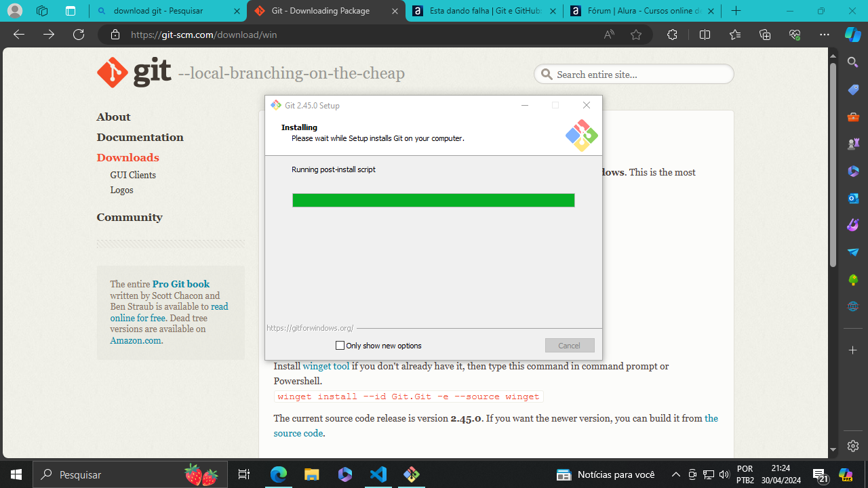Open the sidebar Outlook icon

(x=853, y=198)
